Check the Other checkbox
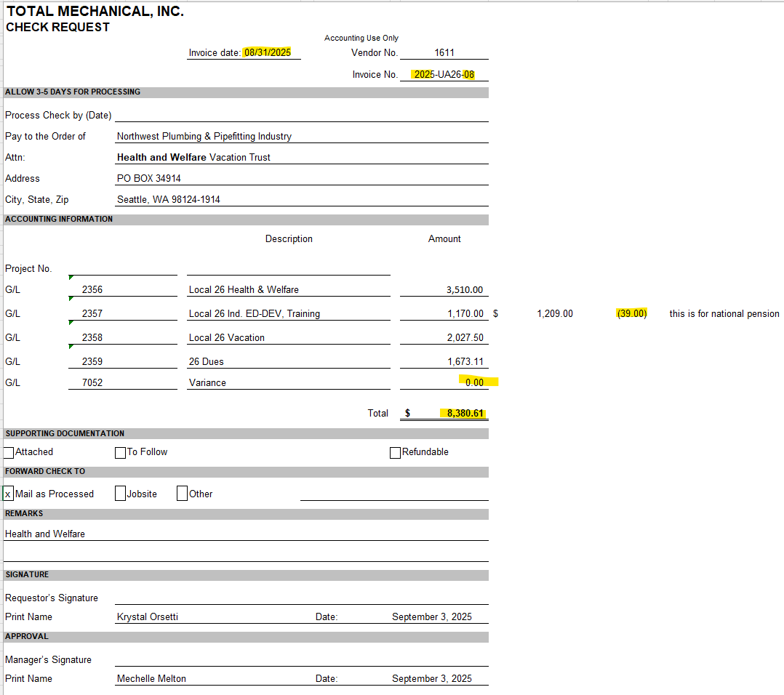Image resolution: width=784 pixels, height=695 pixels. 182,494
